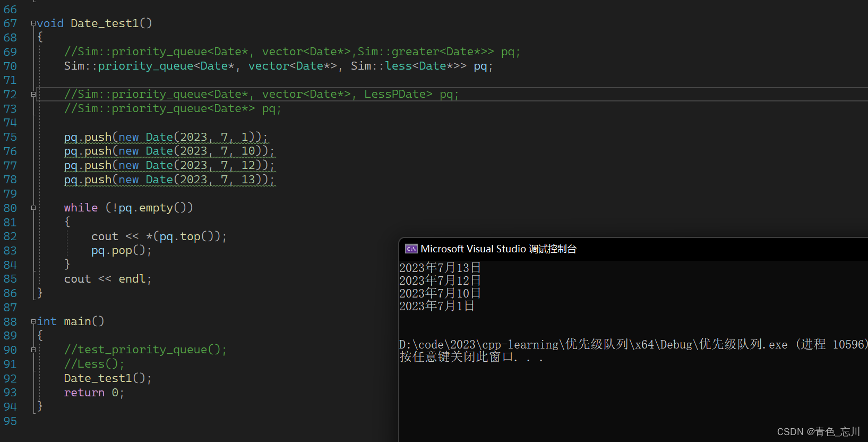The width and height of the screenshot is (868, 442).
Task: Click 'Date_test1' in the function definition
Action: 105,23
